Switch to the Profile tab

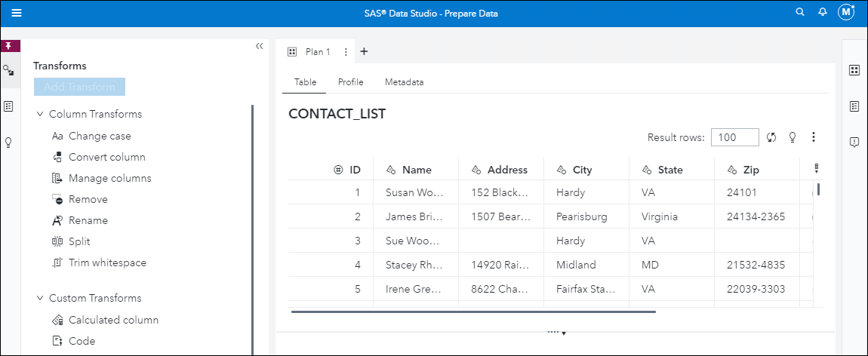click(350, 82)
